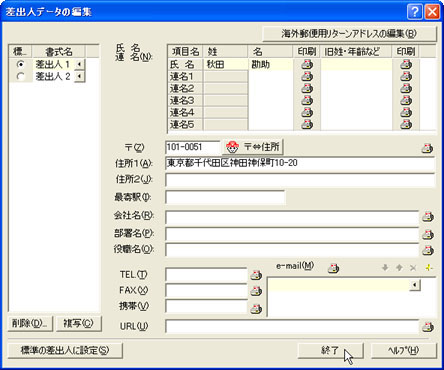
Task: Click the 役職名 input field
Action: [x=292, y=250]
